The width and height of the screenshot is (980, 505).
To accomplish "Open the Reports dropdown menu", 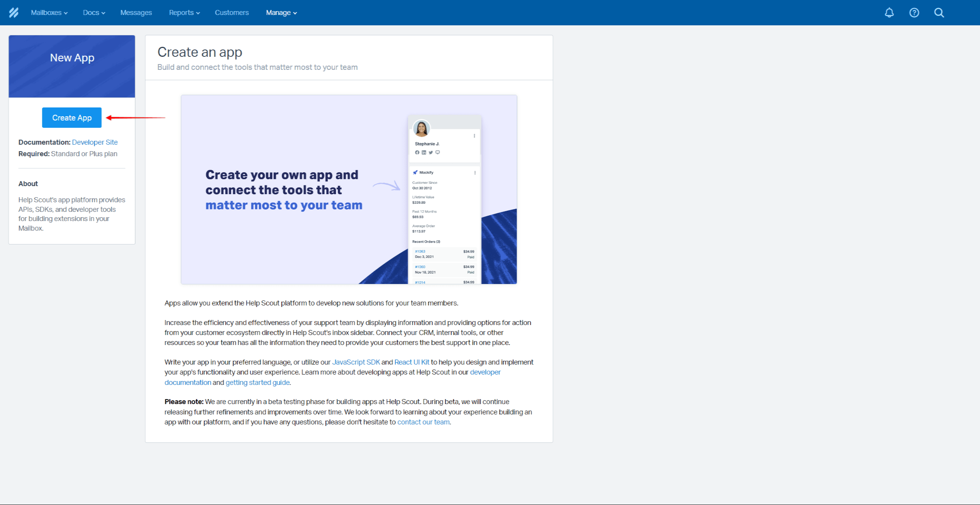I will coord(183,12).
